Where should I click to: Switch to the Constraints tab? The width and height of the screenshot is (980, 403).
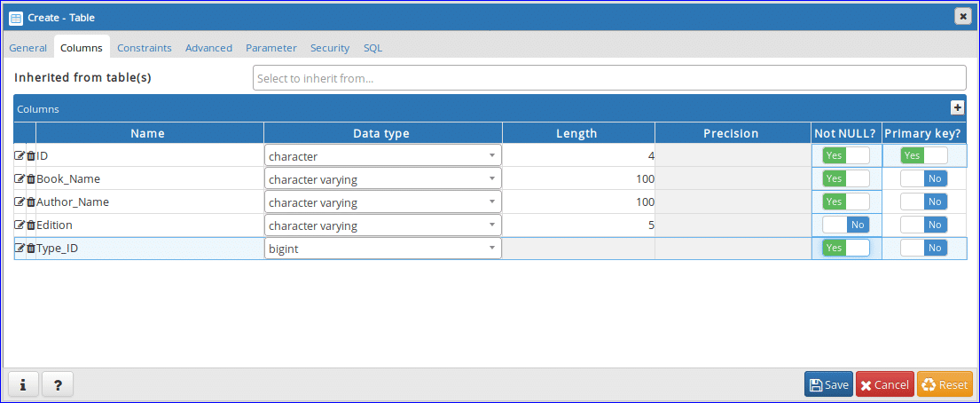coord(144,48)
